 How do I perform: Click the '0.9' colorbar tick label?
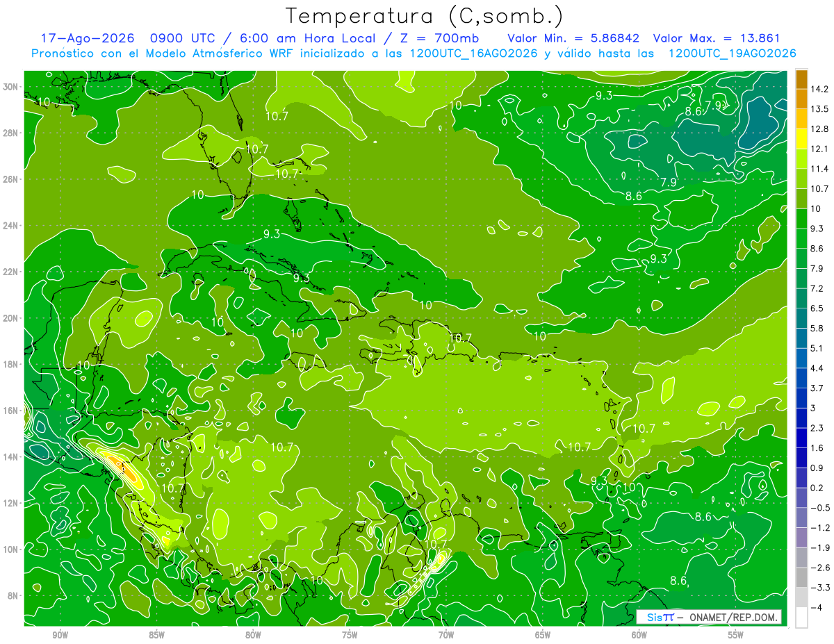817,468
